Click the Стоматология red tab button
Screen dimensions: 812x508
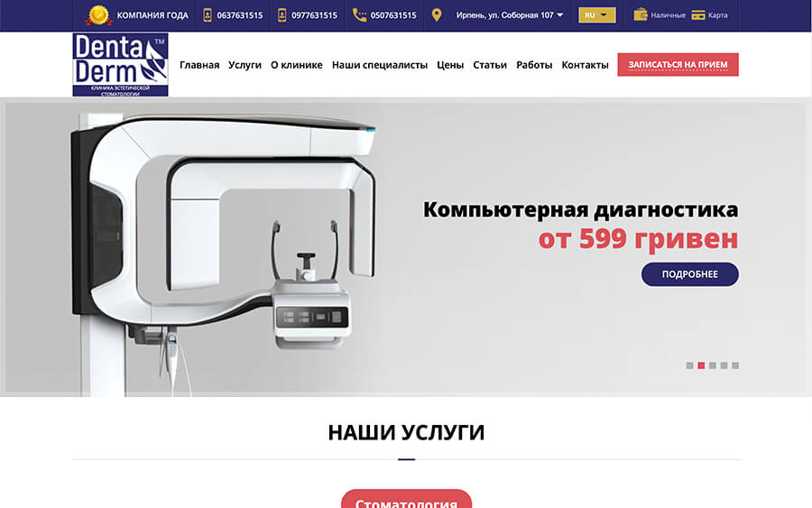(x=407, y=499)
